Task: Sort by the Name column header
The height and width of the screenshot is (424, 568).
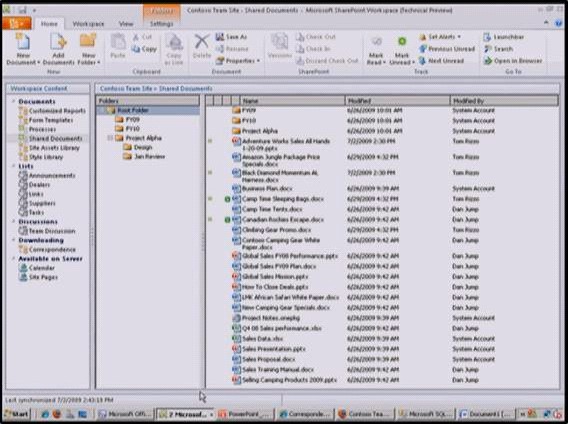Action: (x=292, y=101)
